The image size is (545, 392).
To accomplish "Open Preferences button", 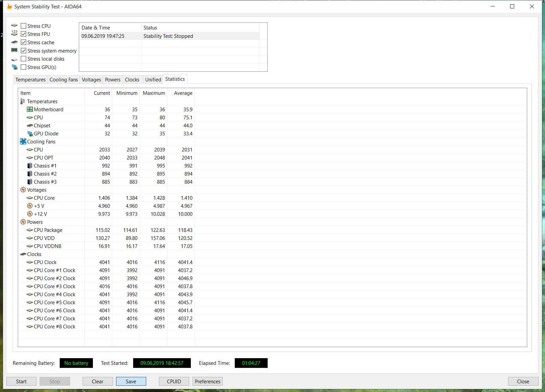I will click(208, 381).
